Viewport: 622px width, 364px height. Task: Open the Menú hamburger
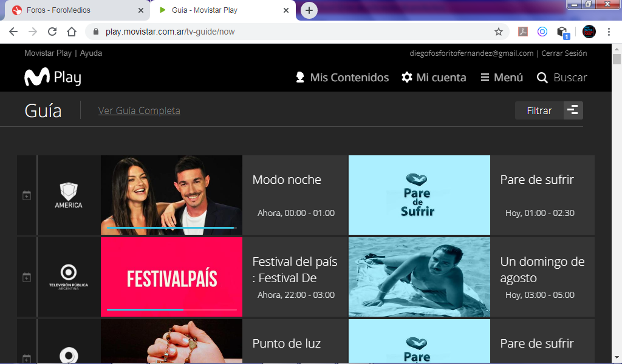(502, 77)
